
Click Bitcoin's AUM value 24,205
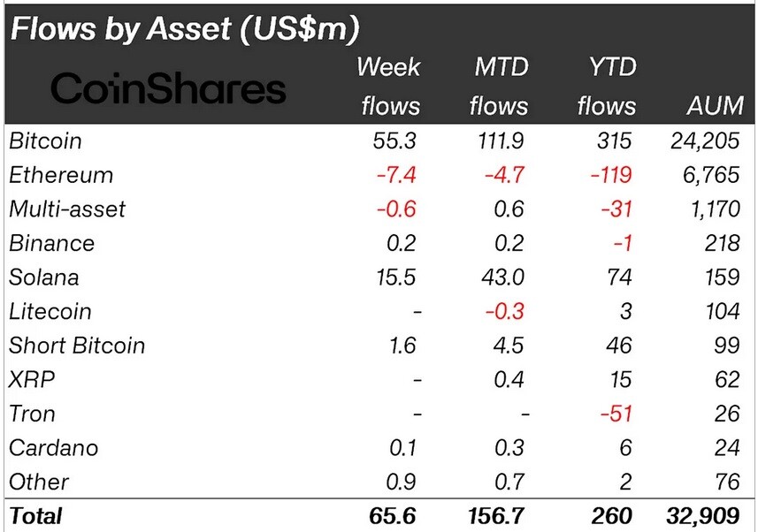point(705,141)
